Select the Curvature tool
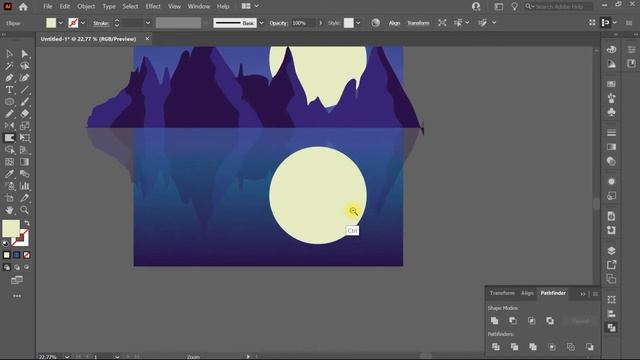The image size is (640, 360). tap(24, 78)
